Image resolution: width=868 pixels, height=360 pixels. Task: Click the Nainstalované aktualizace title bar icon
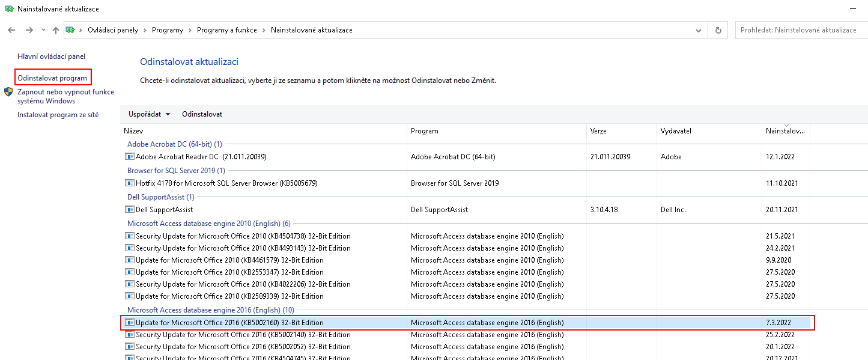point(9,9)
